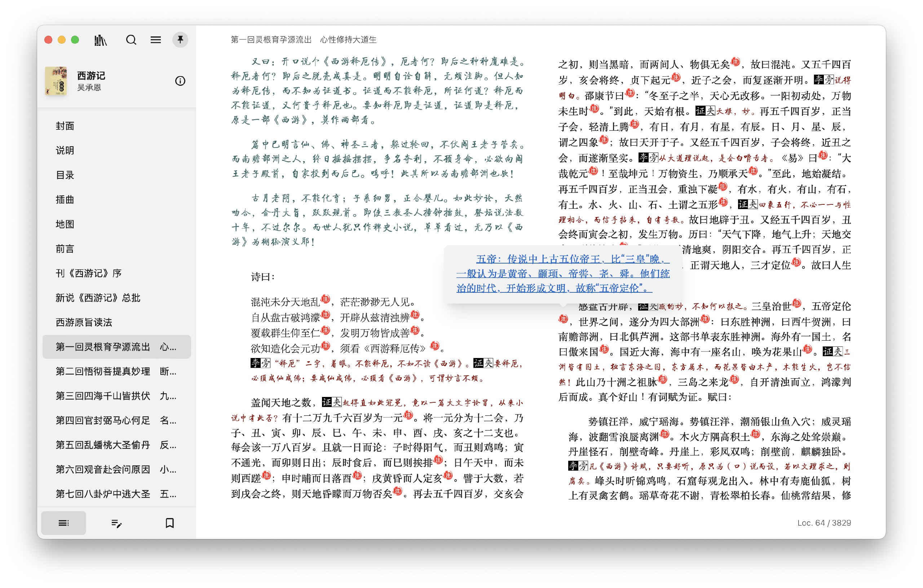Image resolution: width=923 pixels, height=588 pixels.
Task: Open the 目录 entry
Action: coord(116,175)
